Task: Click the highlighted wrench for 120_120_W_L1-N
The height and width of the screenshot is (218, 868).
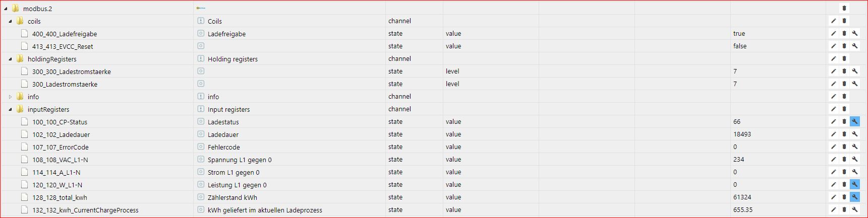Action: 855,185
